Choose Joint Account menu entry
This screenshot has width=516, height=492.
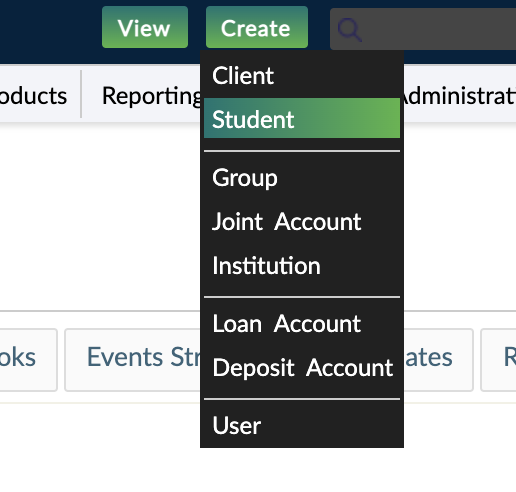click(302, 222)
